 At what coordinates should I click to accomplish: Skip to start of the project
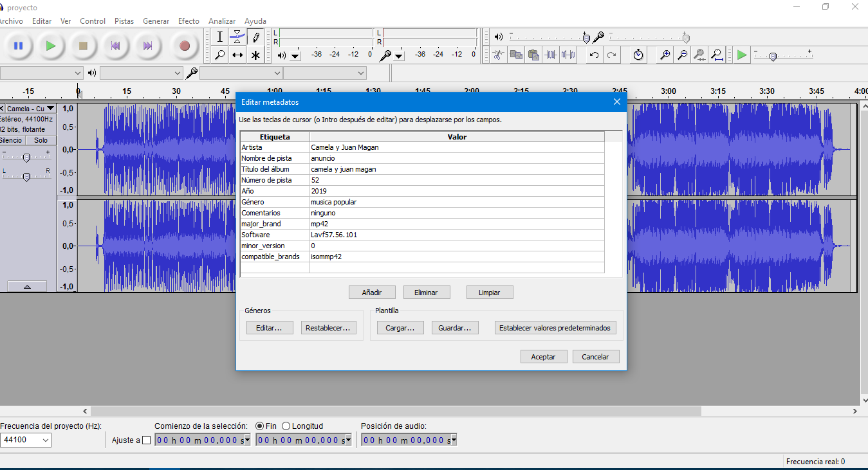coord(116,46)
